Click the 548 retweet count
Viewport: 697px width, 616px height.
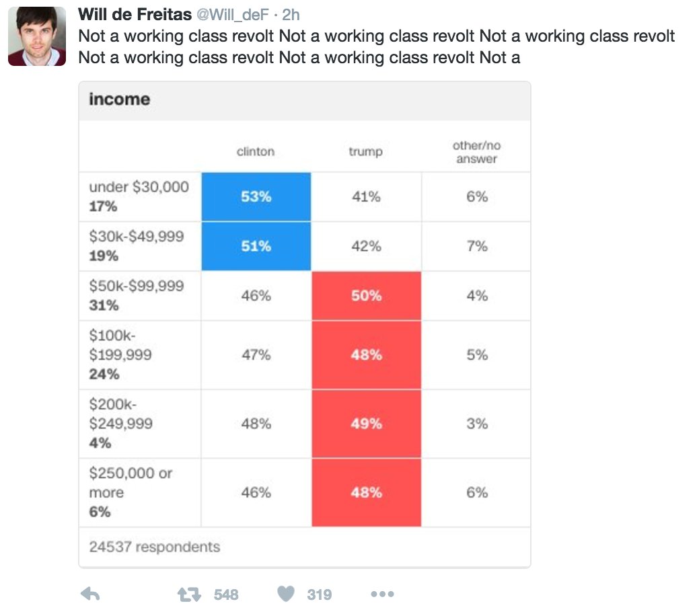pos(226,594)
